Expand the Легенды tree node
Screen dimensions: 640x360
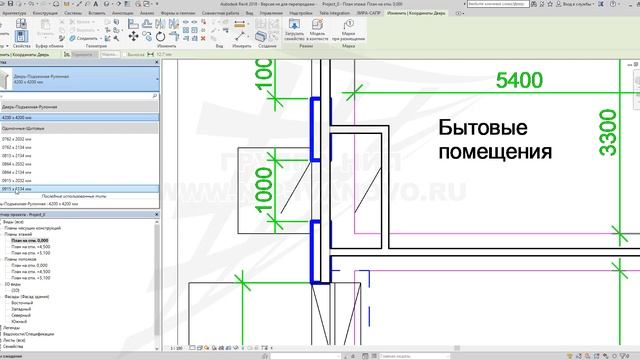pos(1,328)
